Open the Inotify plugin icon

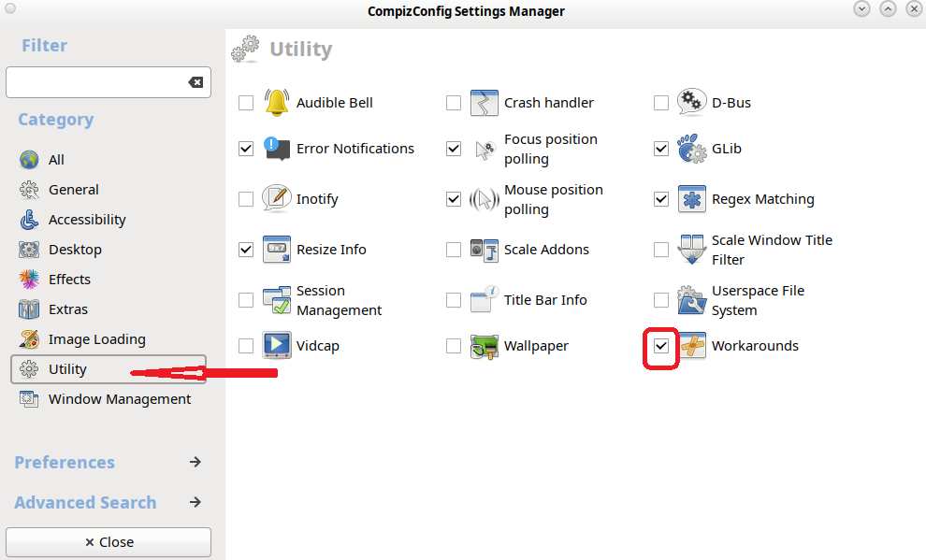pyautogui.click(x=276, y=199)
